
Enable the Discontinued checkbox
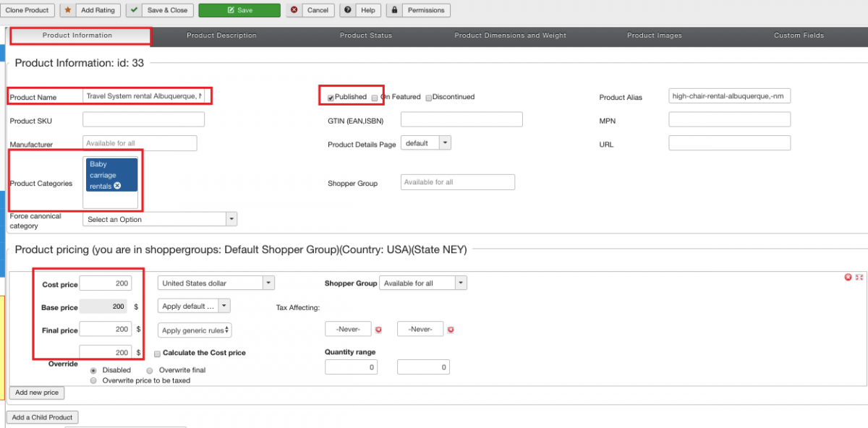[428, 98]
